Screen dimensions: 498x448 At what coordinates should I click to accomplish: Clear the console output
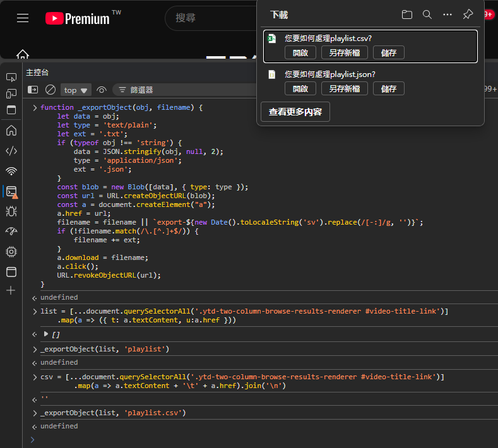click(50, 90)
